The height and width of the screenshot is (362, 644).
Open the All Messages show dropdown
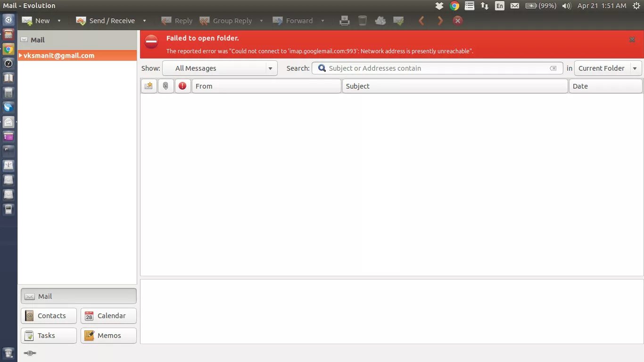pos(220,68)
